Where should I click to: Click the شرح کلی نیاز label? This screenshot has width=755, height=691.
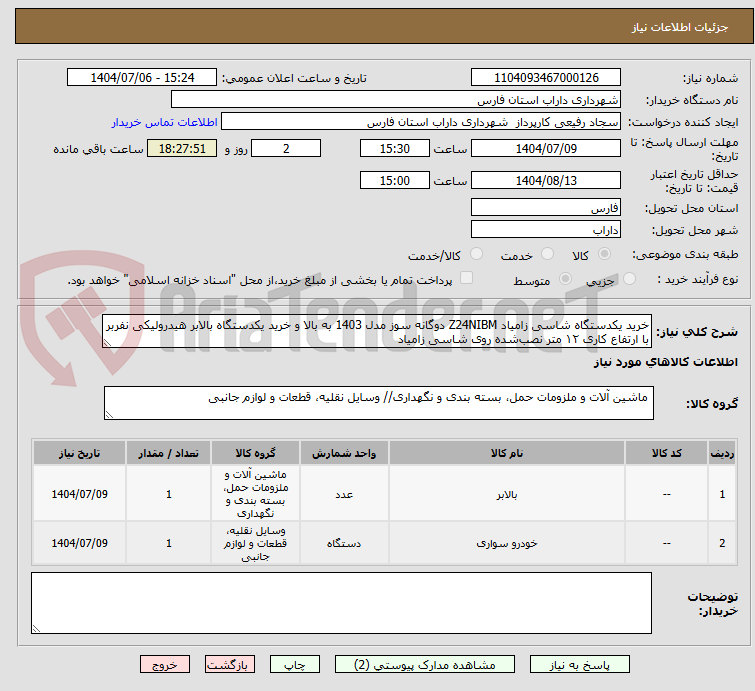coord(697,332)
